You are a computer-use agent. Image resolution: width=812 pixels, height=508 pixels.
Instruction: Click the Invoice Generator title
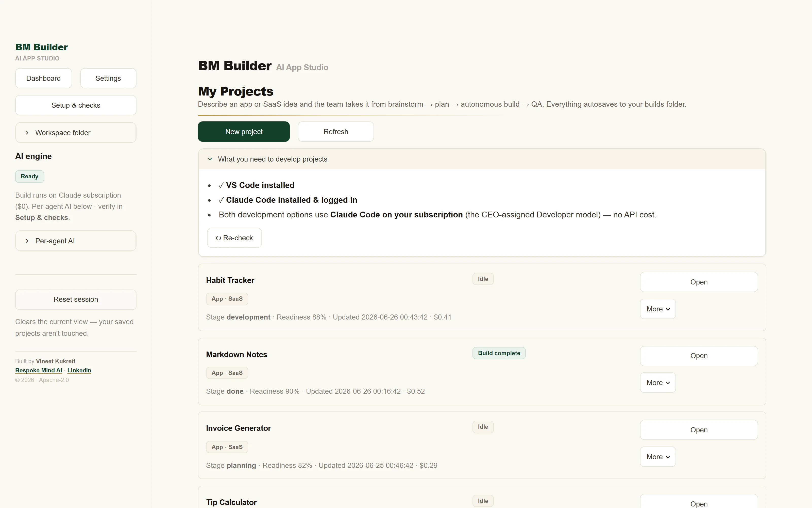[238, 428]
